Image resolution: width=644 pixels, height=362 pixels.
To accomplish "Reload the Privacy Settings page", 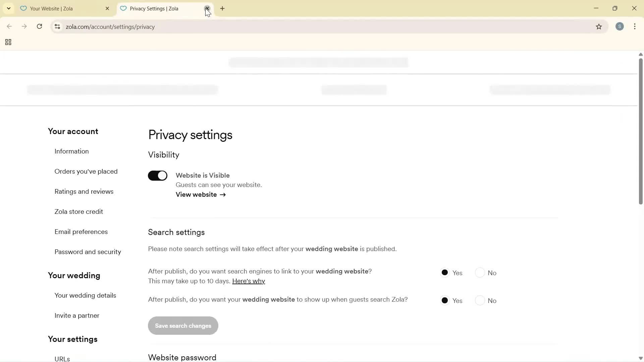I will tap(39, 26).
